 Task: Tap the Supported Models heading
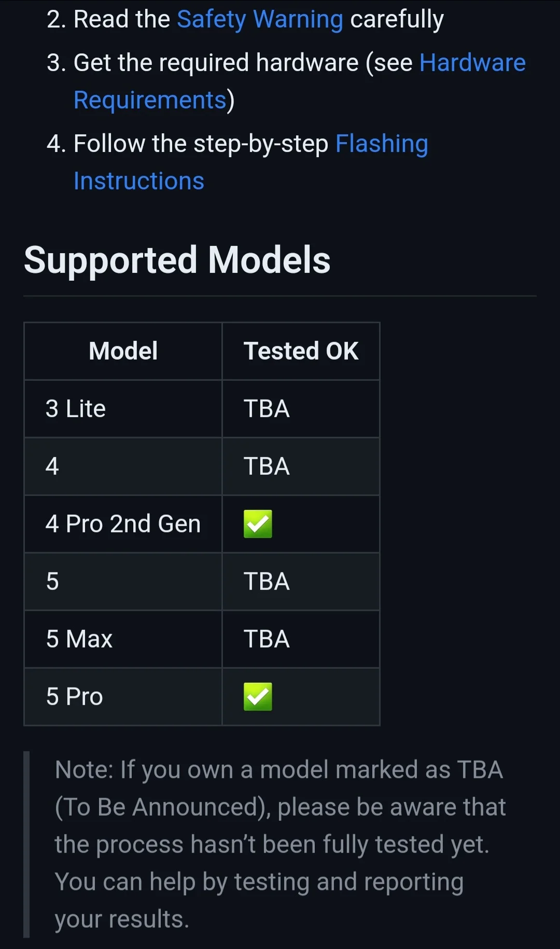pyautogui.click(x=177, y=260)
